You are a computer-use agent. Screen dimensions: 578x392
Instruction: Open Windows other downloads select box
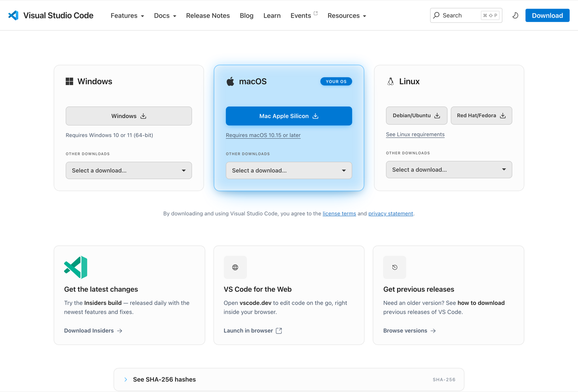pyautogui.click(x=129, y=170)
